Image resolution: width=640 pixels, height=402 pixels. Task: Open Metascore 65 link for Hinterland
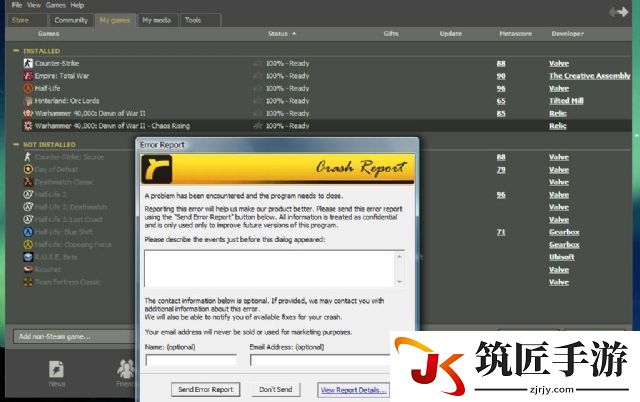(501, 101)
